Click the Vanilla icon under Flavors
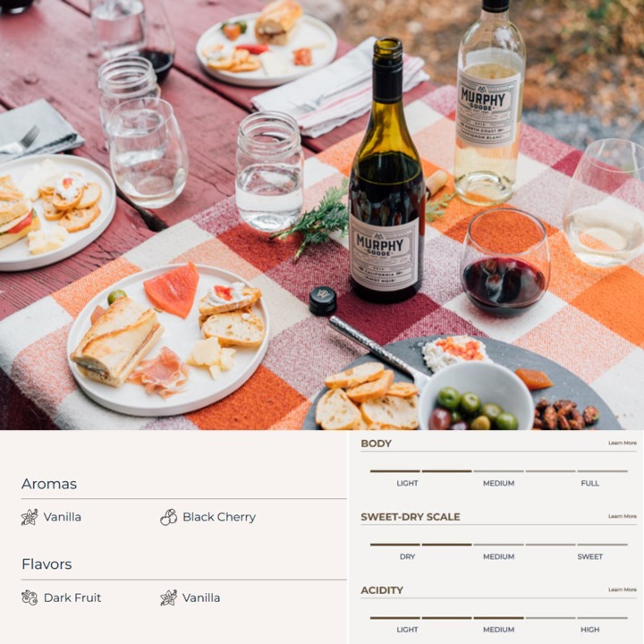 168,598
